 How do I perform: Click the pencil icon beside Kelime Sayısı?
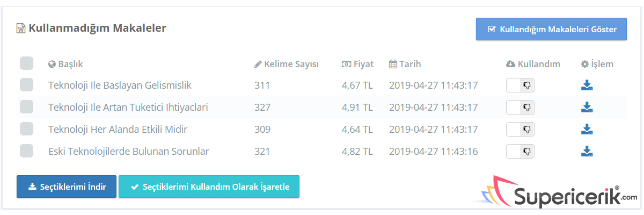[258, 64]
